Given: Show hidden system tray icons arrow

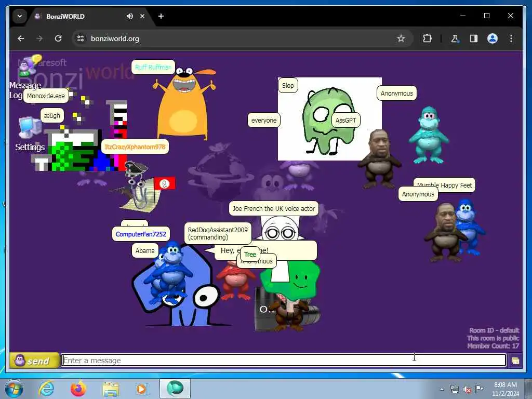Looking at the screenshot, I should [x=442, y=389].
